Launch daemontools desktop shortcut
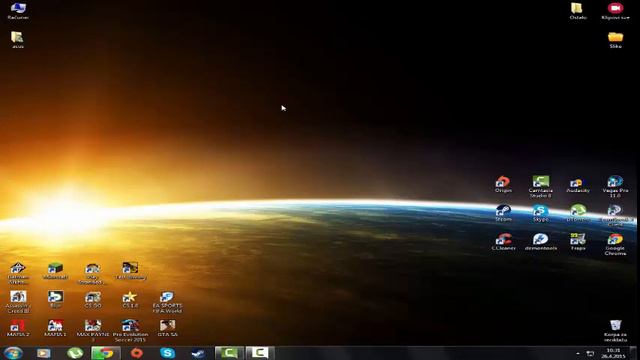 pyautogui.click(x=540, y=242)
